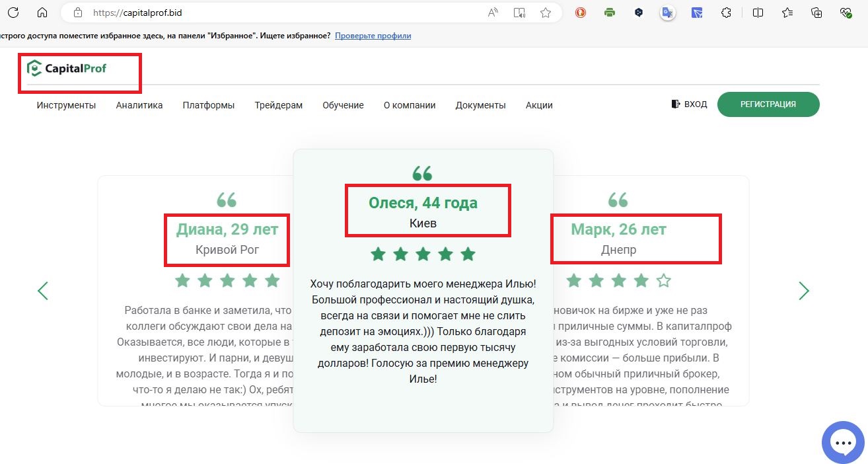The image size is (868, 464).
Task: Reload the page with refresh button
Action: 13,13
